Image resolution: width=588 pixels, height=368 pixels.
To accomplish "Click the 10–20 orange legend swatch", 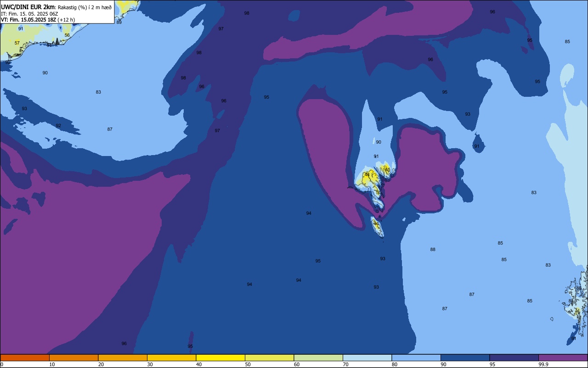I will 73,357.
